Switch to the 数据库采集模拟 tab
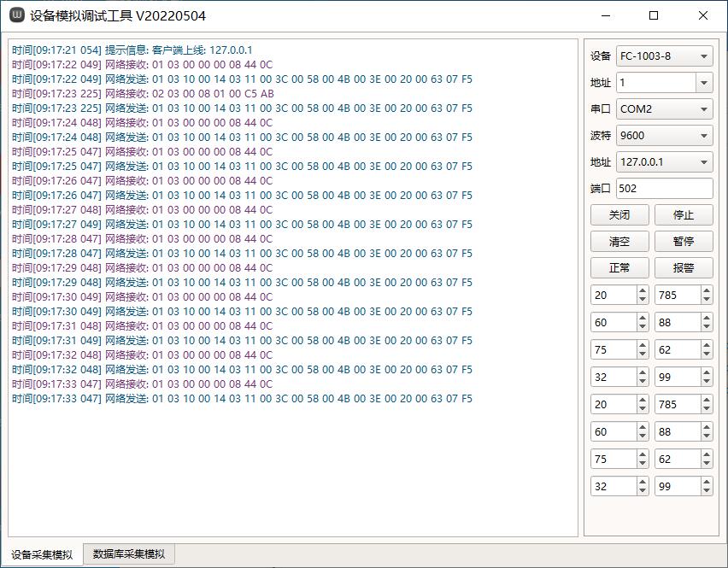 [x=129, y=554]
